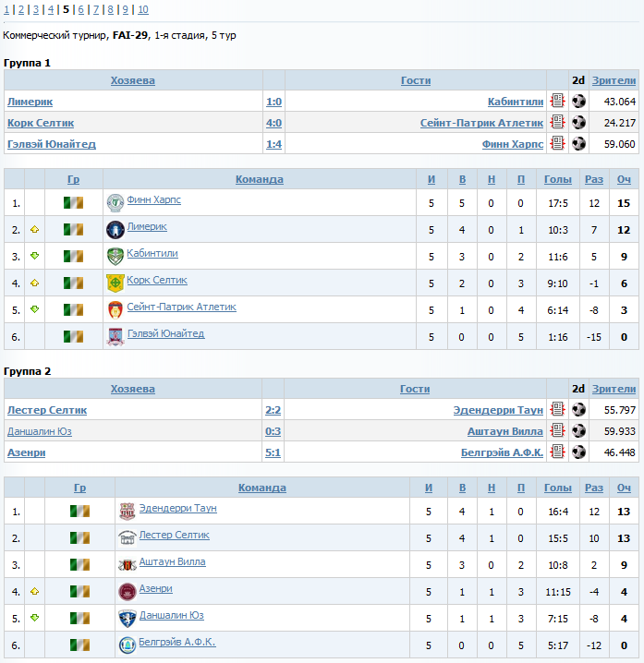
Task: Click Финн Харпс club crest icon
Action: click(x=115, y=202)
